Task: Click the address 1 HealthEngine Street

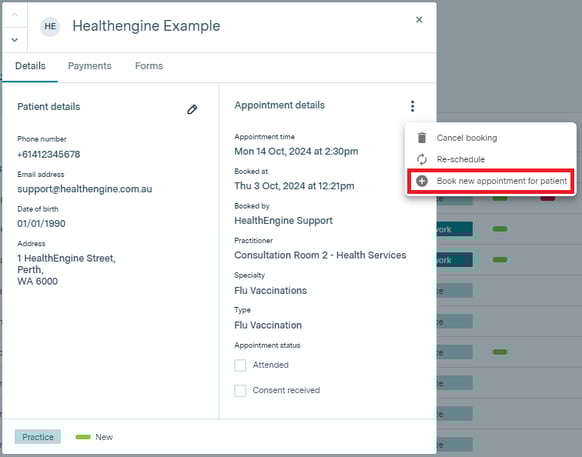Action: 66,258
